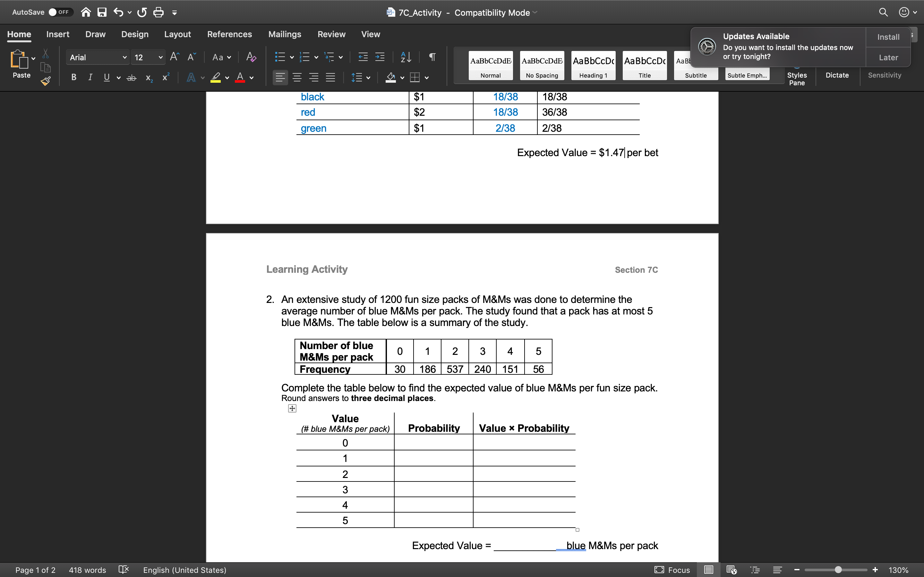924x577 pixels.
Task: Click the Probability input field for value 0
Action: coord(434,443)
